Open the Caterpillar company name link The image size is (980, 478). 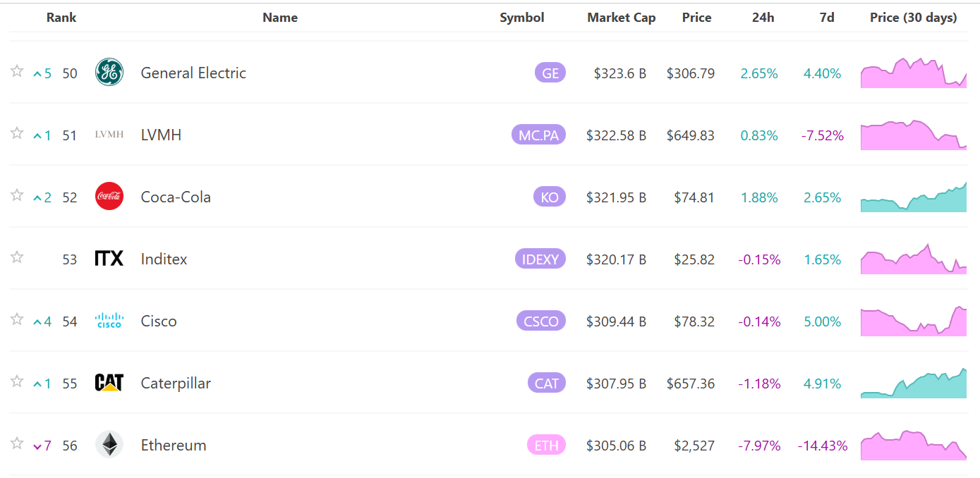[176, 384]
